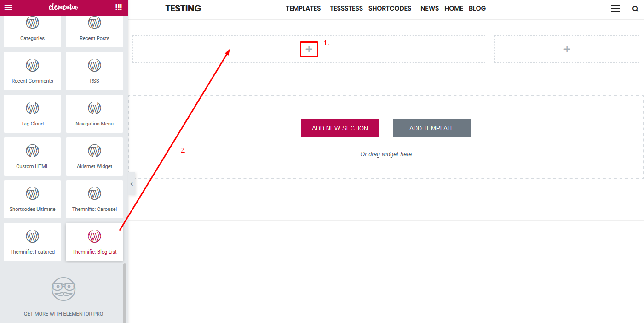Click the ADD TEMPLATE button
644x323 pixels.
pyautogui.click(x=431, y=128)
